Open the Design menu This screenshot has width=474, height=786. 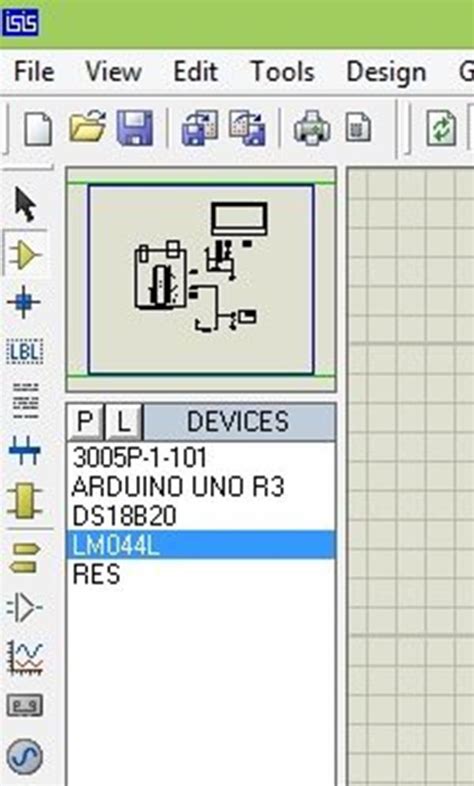point(386,72)
